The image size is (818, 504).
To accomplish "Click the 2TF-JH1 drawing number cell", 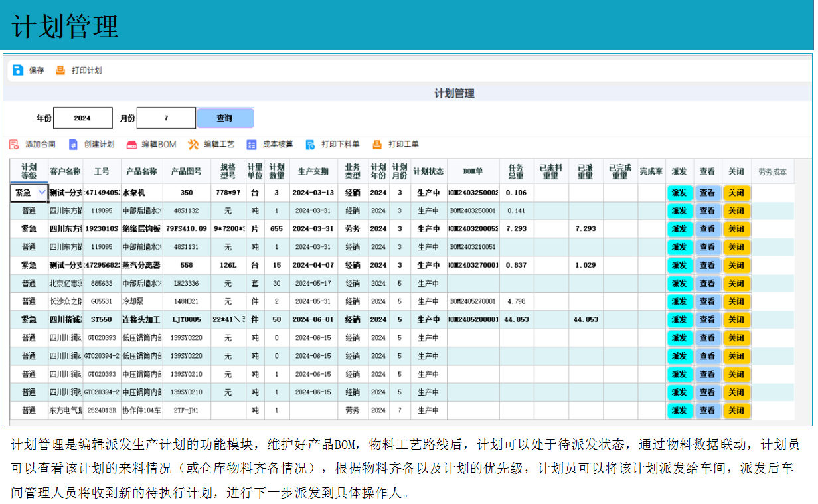I will 187,410.
